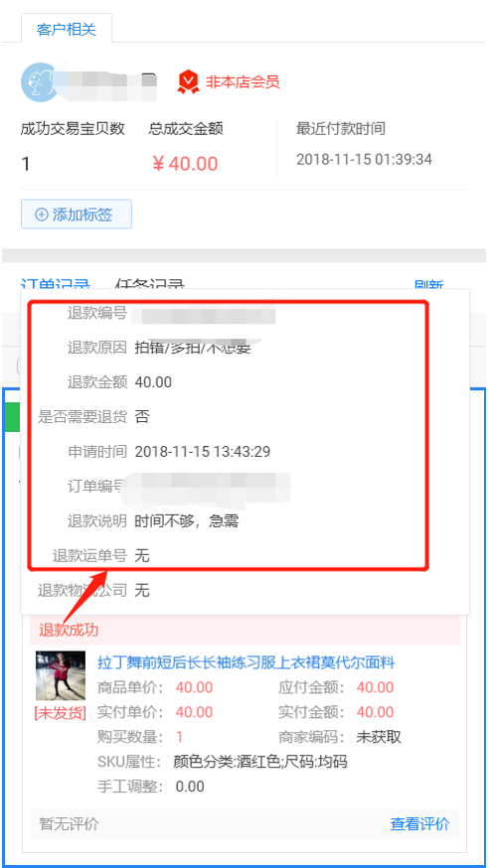
Task: Open the 拉丁舞前短后长 product title link
Action: pos(245,662)
